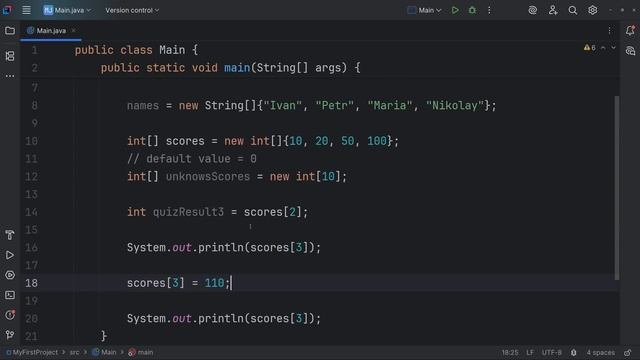
Task: Open the Build hammer tool window
Action: [10, 235]
